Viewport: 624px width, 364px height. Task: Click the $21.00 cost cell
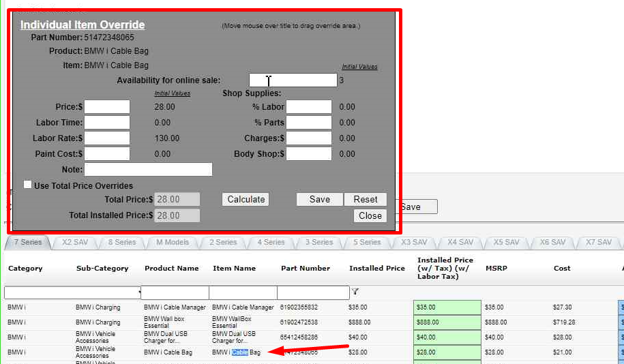(x=563, y=352)
